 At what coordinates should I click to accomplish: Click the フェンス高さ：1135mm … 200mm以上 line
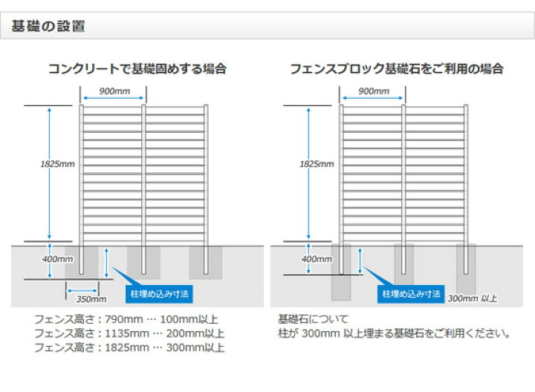click(x=129, y=333)
